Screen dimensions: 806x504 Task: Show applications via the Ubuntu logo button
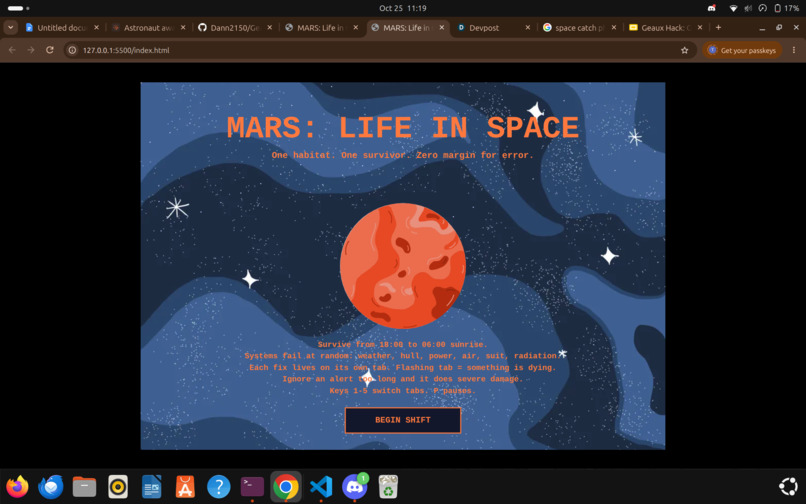tap(789, 487)
